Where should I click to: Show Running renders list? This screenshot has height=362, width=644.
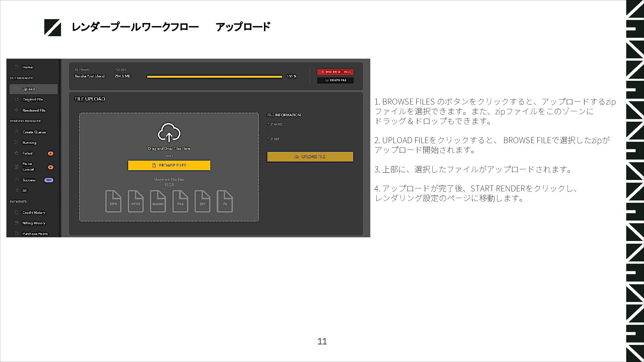click(x=29, y=143)
